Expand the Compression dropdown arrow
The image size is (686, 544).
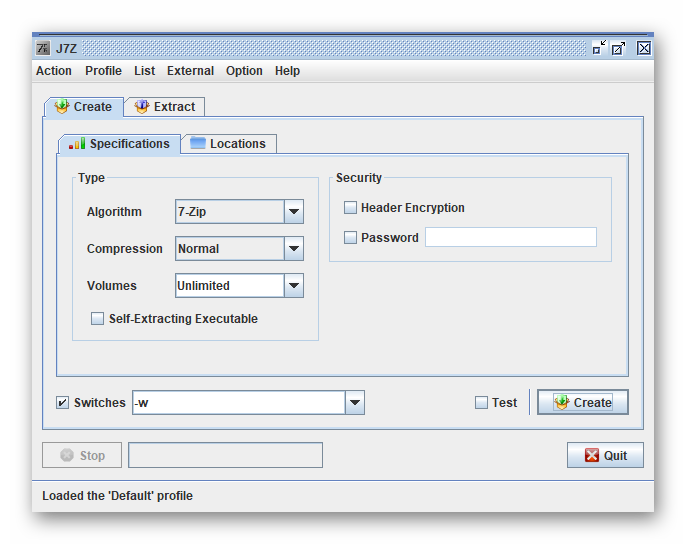[x=294, y=249]
